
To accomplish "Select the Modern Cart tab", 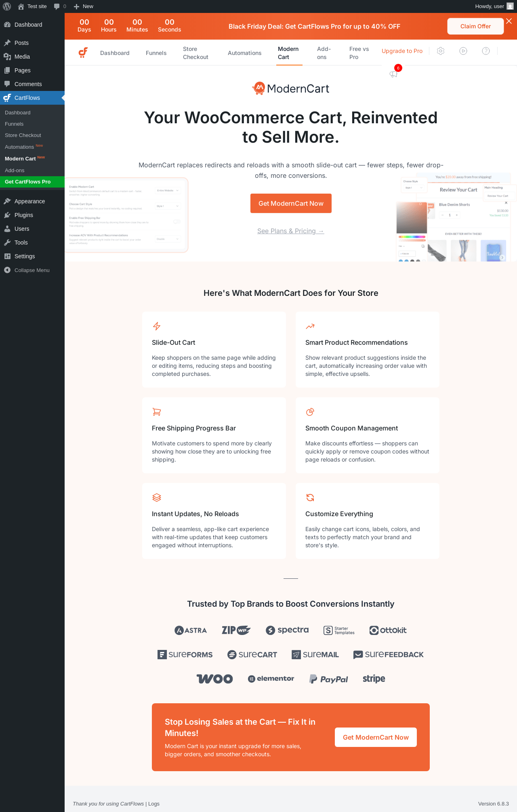I will click(288, 53).
